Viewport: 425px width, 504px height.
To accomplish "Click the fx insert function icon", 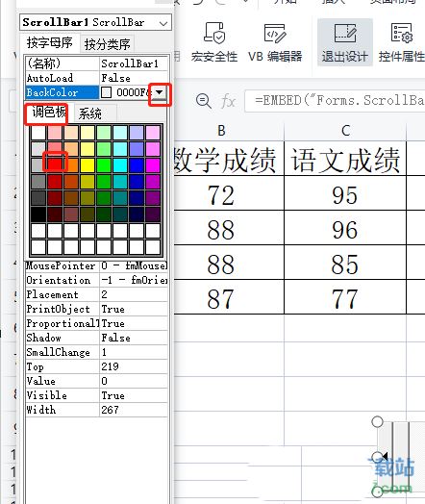I will point(228,101).
